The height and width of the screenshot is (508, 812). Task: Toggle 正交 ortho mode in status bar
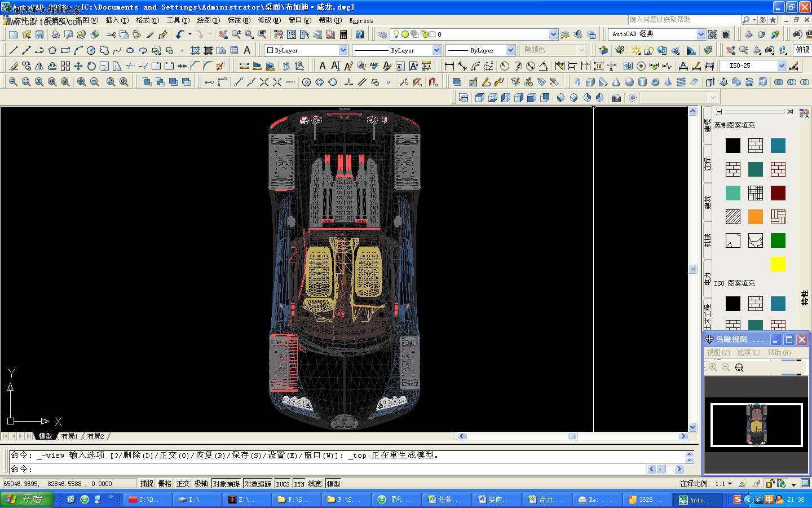point(183,484)
